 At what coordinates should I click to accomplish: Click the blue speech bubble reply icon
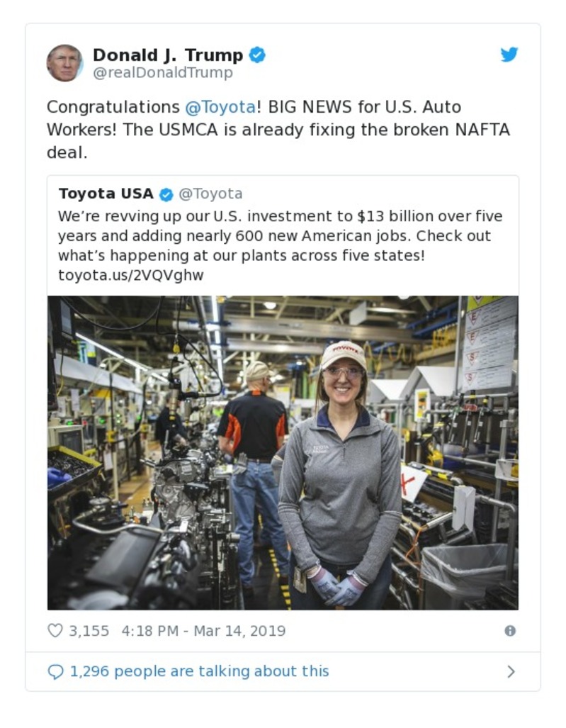point(55,671)
